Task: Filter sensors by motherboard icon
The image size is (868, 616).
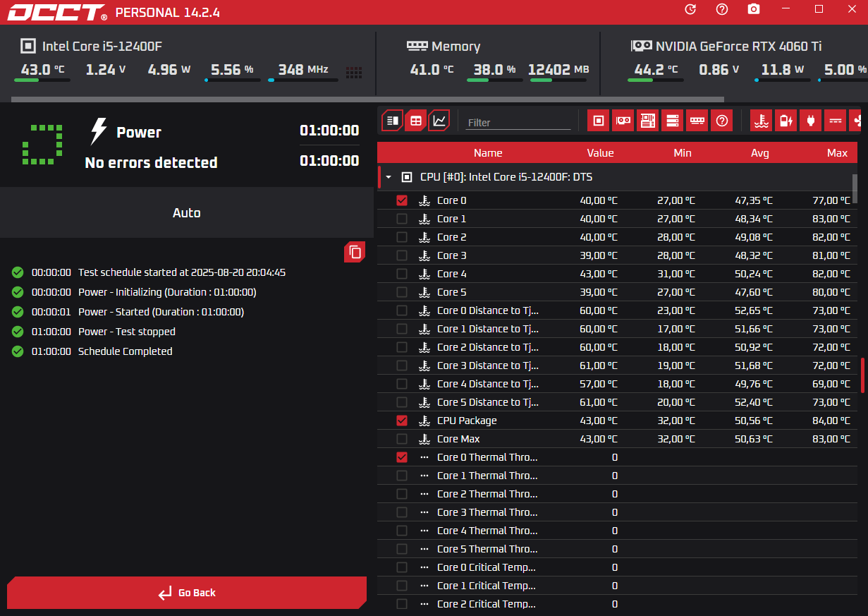Action: click(648, 121)
